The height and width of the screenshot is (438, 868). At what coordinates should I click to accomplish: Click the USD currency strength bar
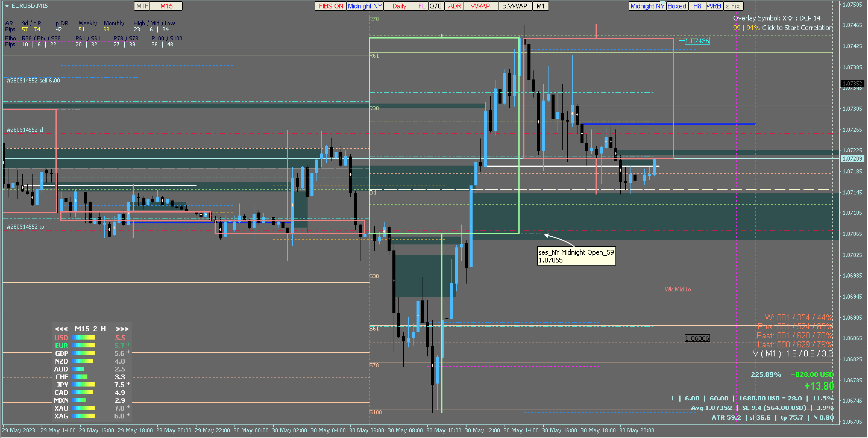click(83, 338)
